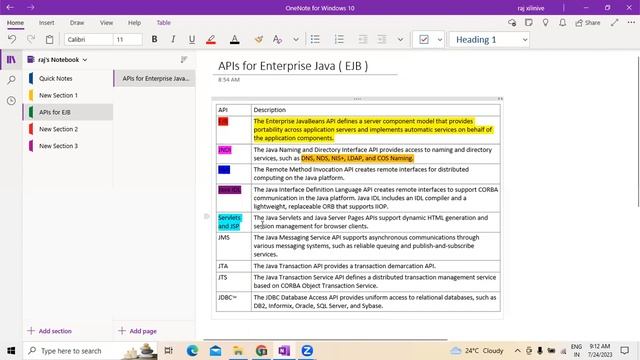Viewport: 640px width, 360px height.
Task: Click the taskbar search box
Action: (x=90, y=351)
